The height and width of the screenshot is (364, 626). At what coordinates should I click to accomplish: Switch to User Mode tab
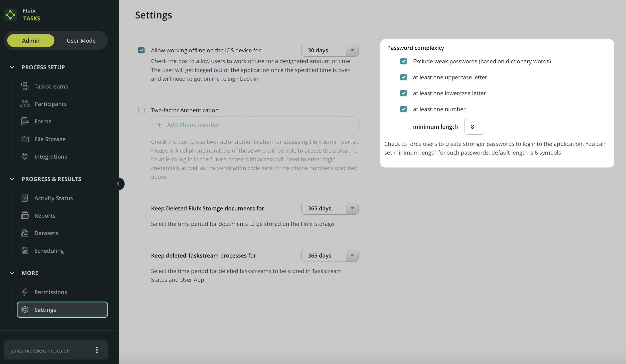point(81,41)
